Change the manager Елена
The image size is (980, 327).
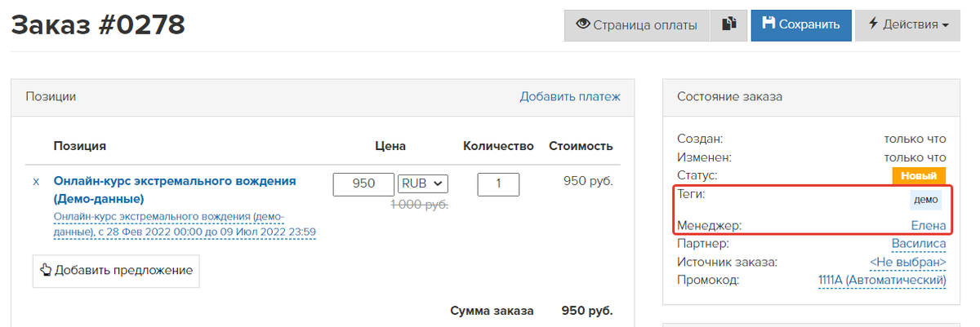(x=929, y=226)
